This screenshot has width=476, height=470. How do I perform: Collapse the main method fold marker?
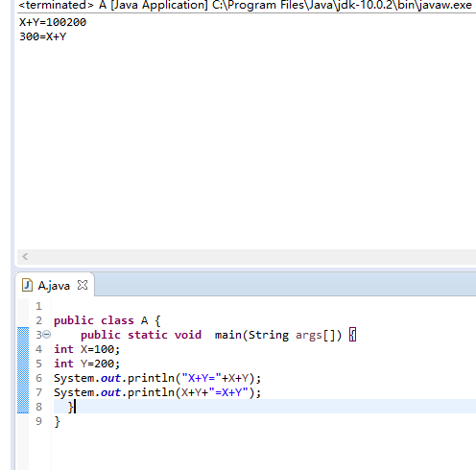(47, 335)
